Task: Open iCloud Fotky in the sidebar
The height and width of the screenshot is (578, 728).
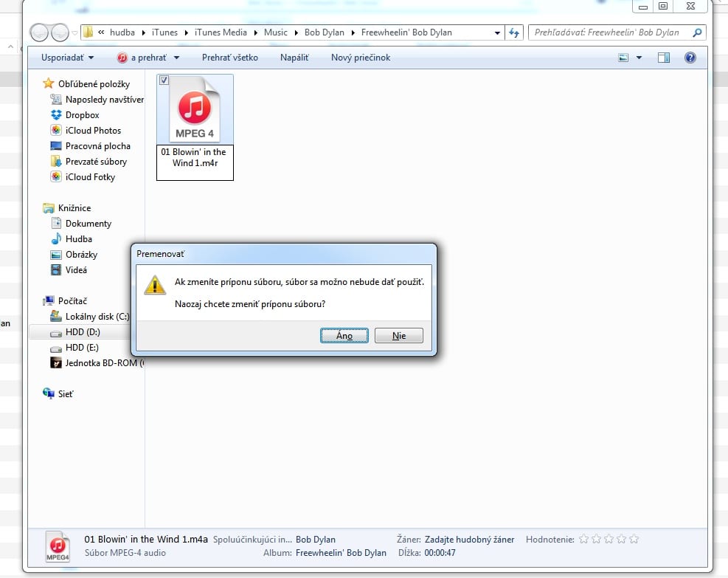Action: (90, 177)
